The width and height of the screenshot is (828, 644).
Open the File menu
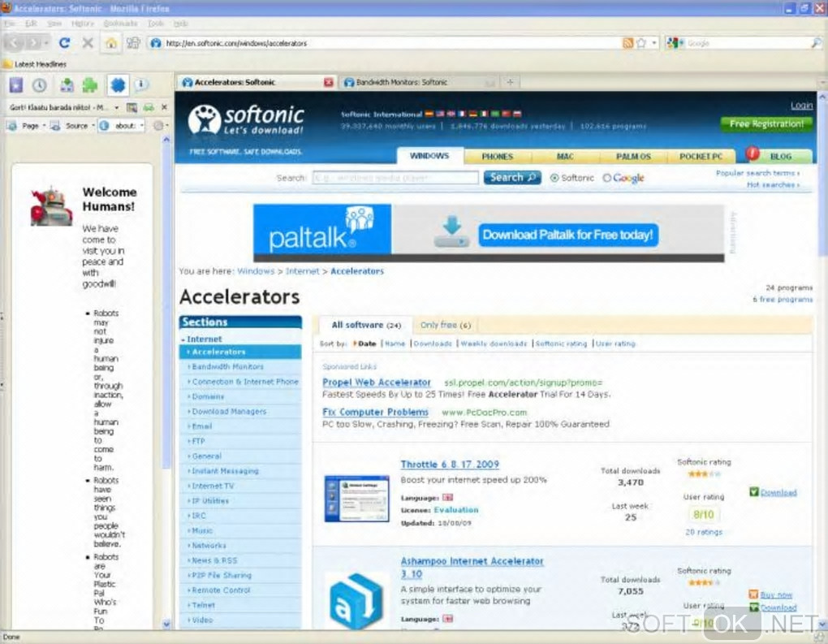coord(10,24)
